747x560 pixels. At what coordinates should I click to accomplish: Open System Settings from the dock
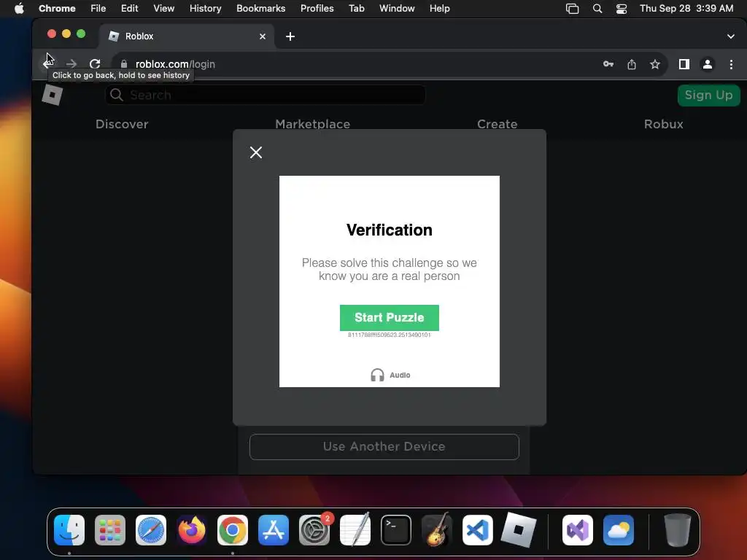coord(314,529)
